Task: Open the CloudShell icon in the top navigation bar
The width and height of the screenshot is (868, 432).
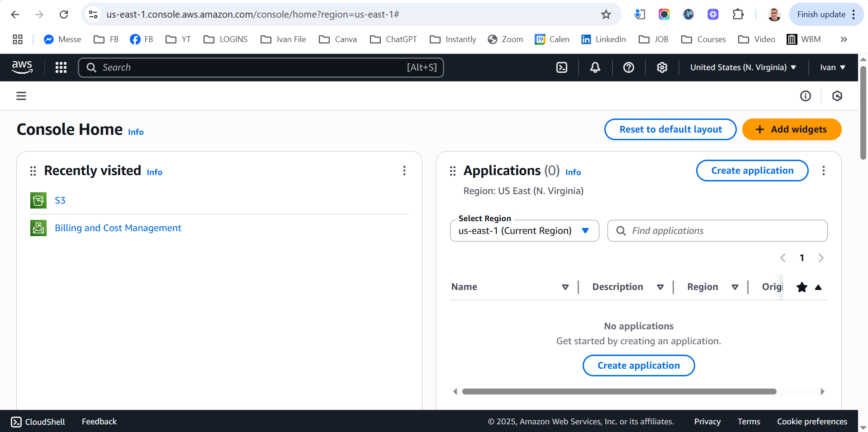Action: pos(561,67)
